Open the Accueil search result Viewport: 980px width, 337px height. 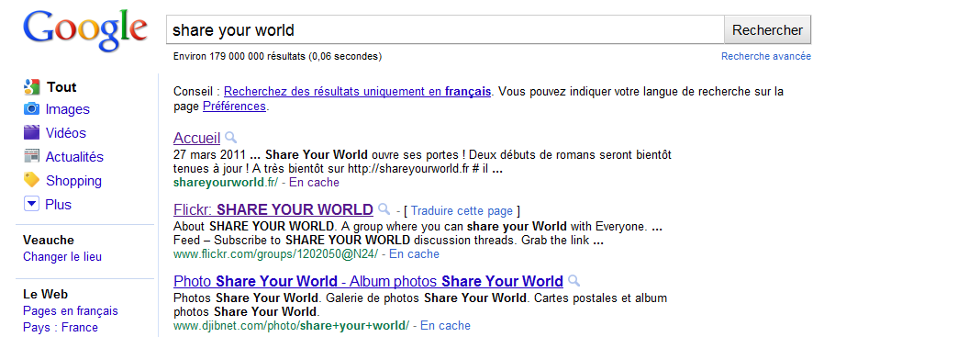[x=197, y=138]
